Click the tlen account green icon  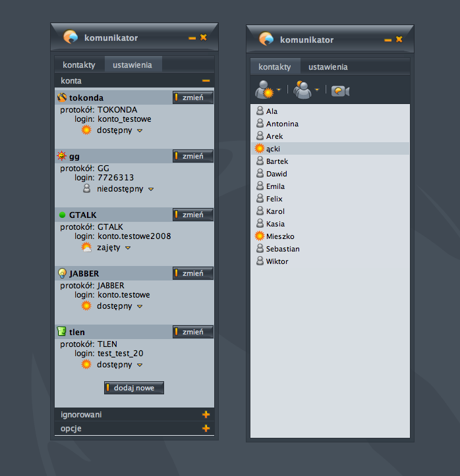(x=62, y=331)
